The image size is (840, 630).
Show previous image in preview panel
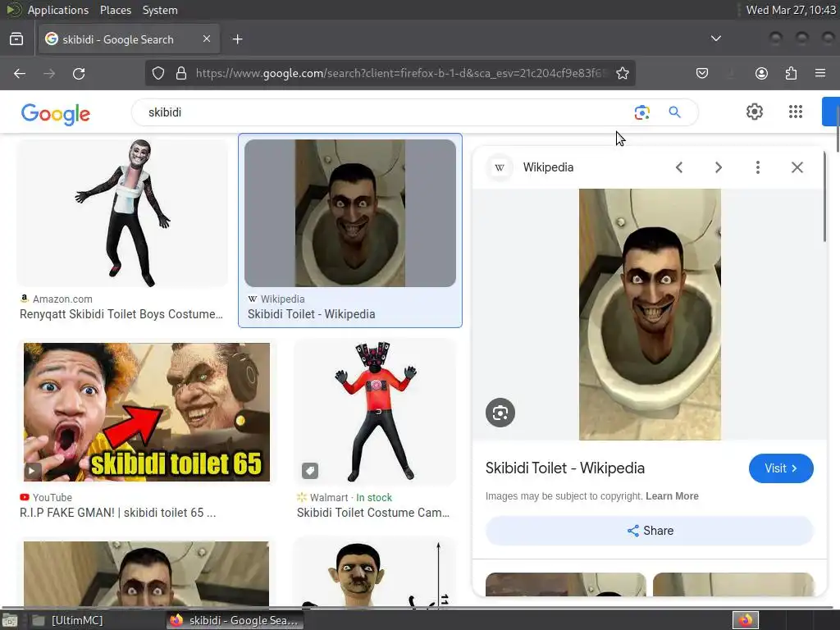pos(678,167)
